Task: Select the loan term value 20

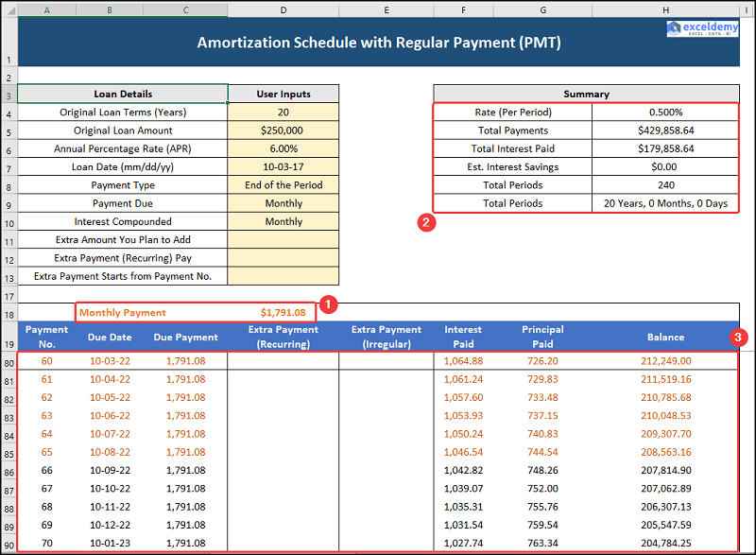Action: pos(283,113)
